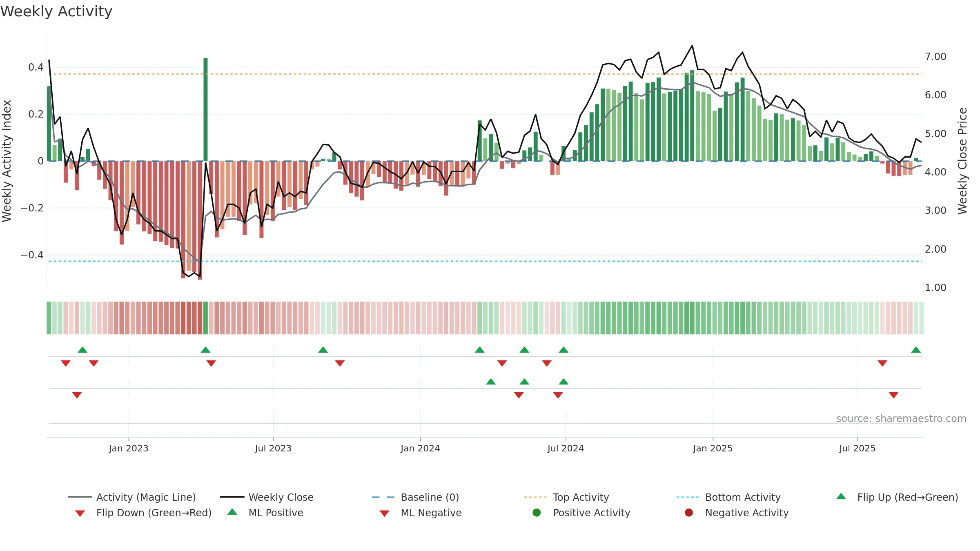Click the ML Negative legend red triangle icon
Image resolution: width=980 pixels, height=551 pixels.
(384, 513)
